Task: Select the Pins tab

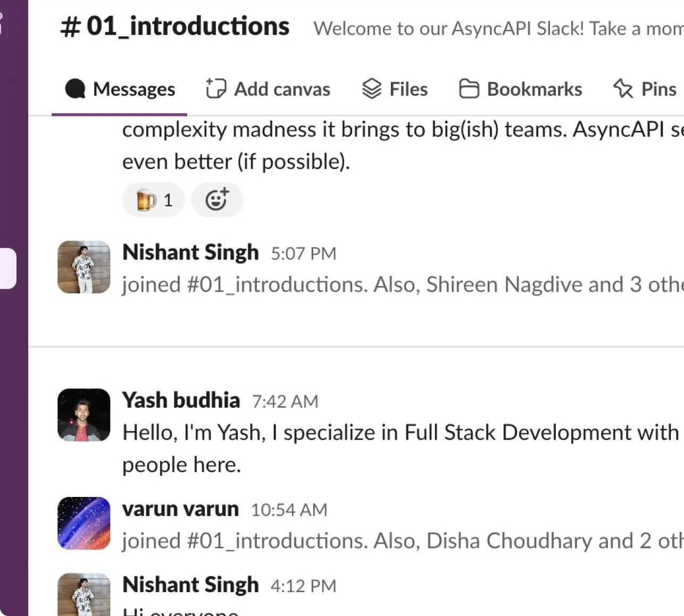Action: point(658,89)
